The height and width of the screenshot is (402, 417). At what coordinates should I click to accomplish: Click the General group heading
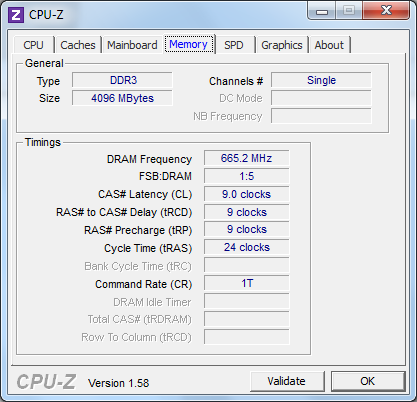click(x=44, y=63)
